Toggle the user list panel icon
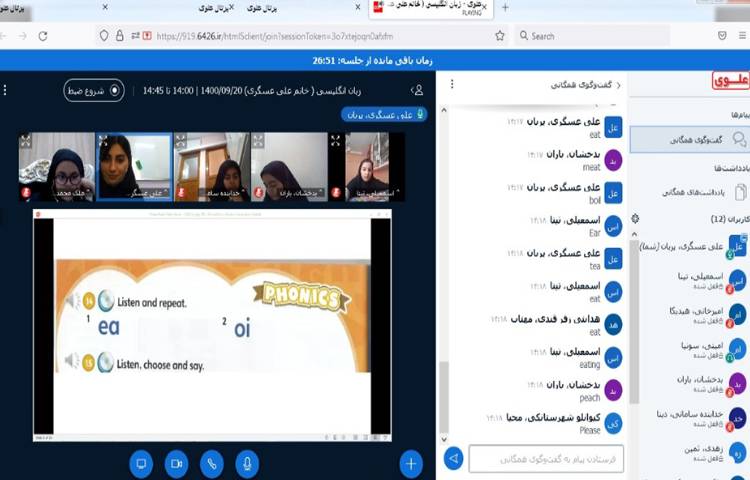The height and width of the screenshot is (480, 750). point(417,90)
